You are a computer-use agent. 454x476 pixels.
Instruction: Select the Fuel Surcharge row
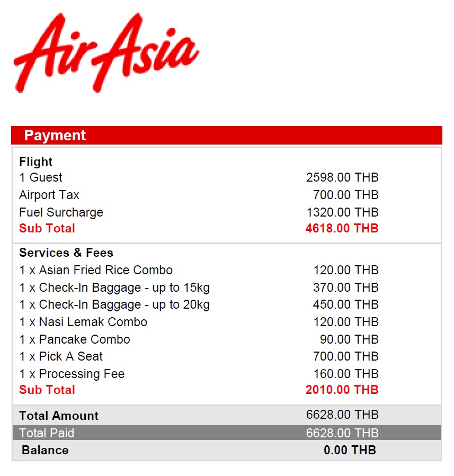coord(199,212)
